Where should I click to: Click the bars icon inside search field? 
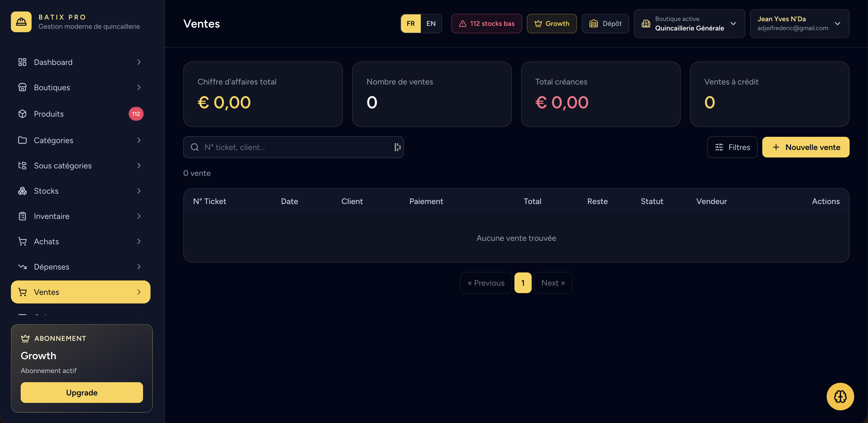pos(397,147)
